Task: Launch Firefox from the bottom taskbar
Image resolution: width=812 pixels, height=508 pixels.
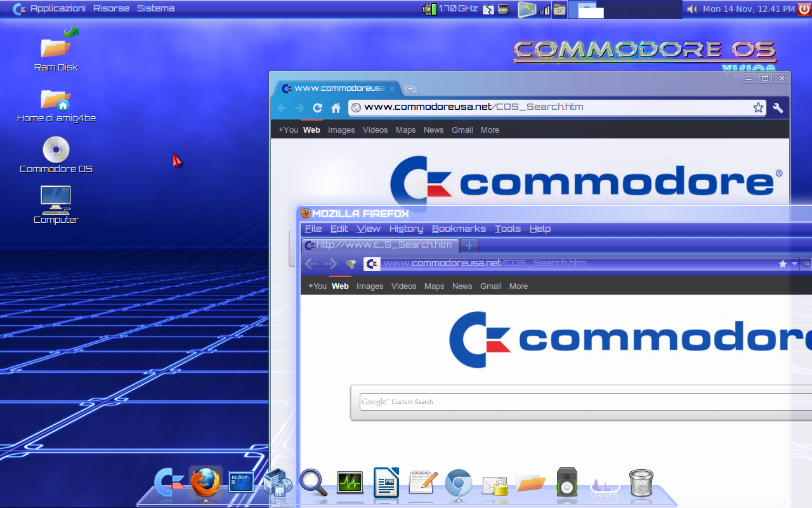Action: tap(204, 483)
